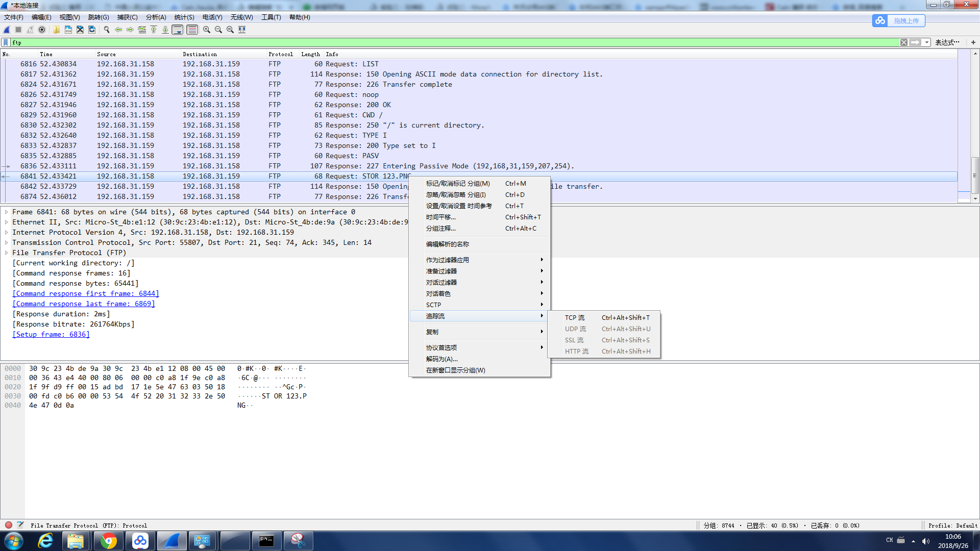Expand the Frame 6841 tree row
Viewport: 980px width, 551px height.
tap(6, 212)
